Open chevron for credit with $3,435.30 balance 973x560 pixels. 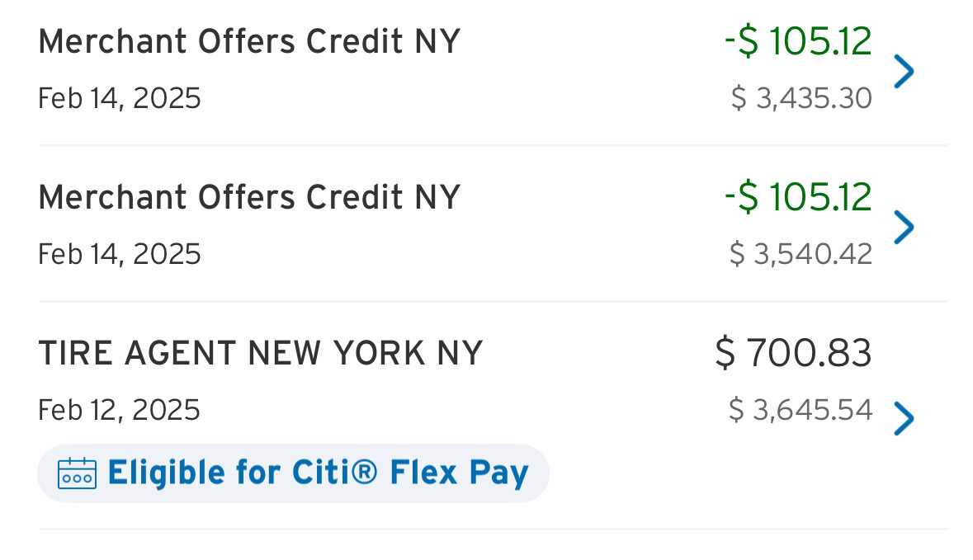(904, 72)
